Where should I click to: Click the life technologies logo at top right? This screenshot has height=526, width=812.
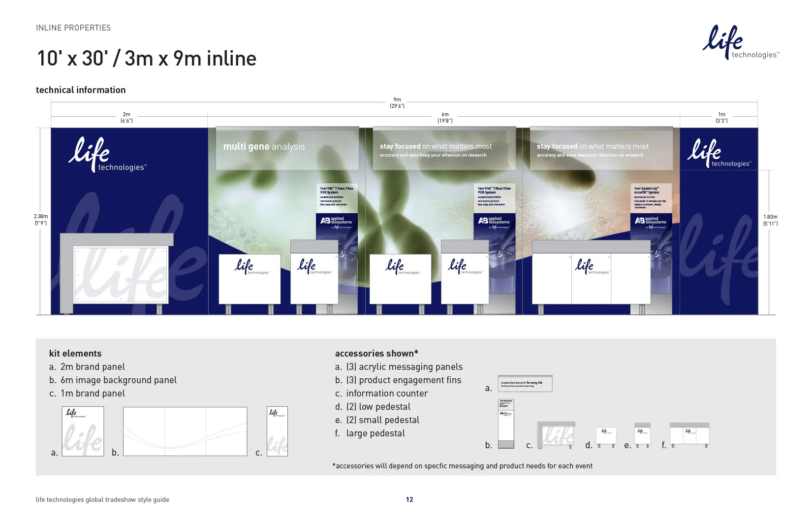tap(741, 42)
